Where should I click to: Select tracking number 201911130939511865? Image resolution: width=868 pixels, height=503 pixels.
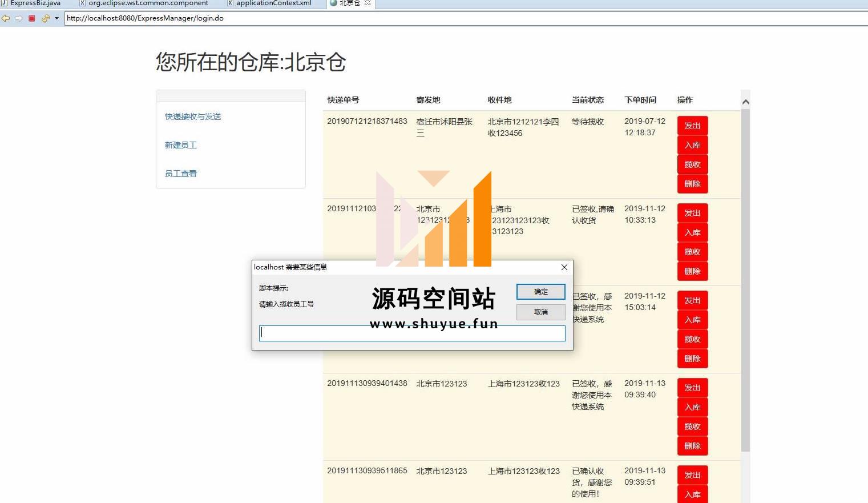367,470
